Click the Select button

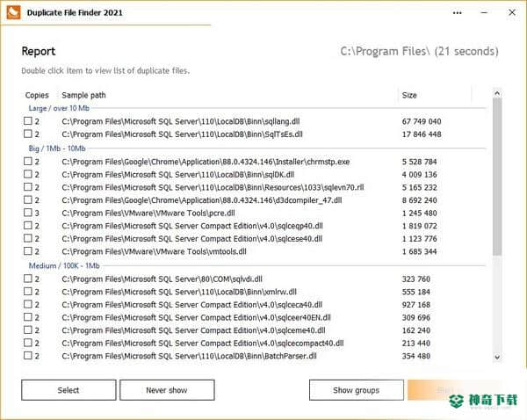pos(69,390)
